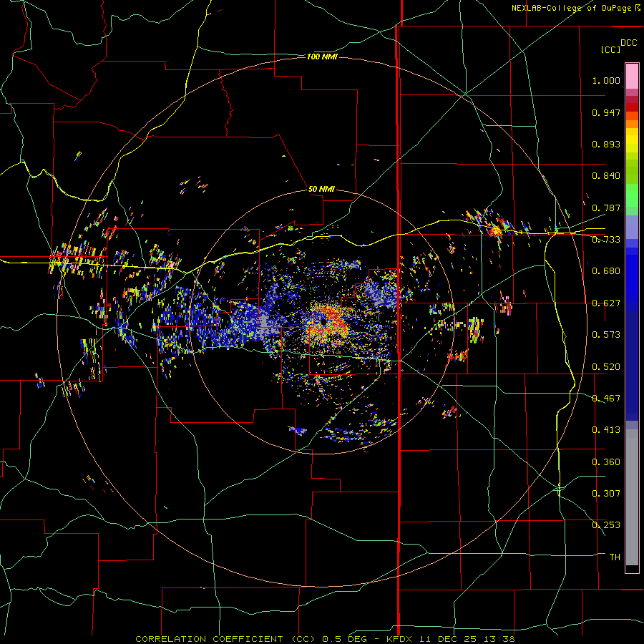Select the 0.467 scale label
Viewport: 644px width, 644px height.
[x=606, y=399]
